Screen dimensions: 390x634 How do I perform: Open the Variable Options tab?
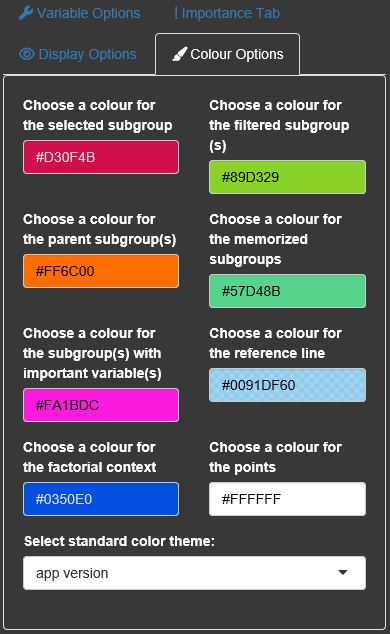80,13
